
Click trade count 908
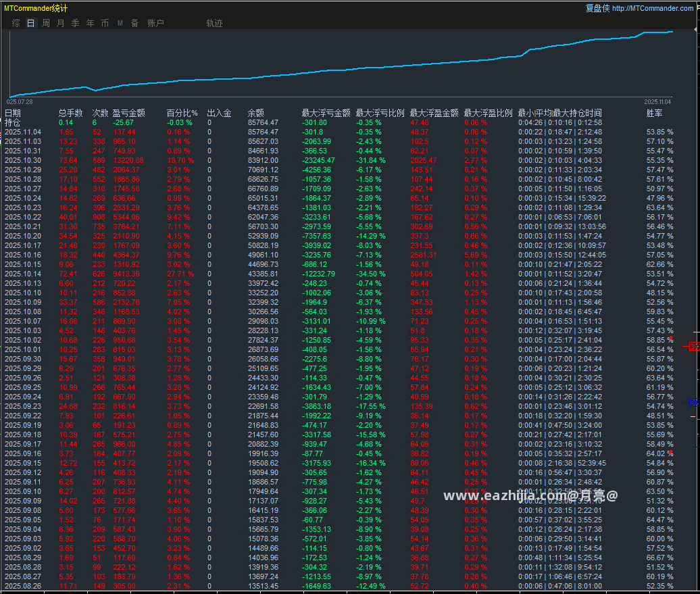[x=99, y=217]
